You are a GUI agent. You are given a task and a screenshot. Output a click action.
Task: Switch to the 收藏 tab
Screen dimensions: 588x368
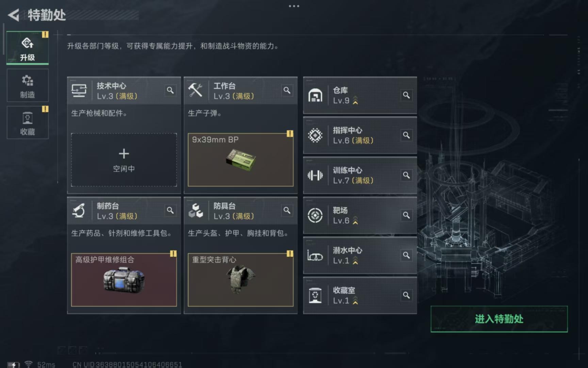[x=28, y=123]
